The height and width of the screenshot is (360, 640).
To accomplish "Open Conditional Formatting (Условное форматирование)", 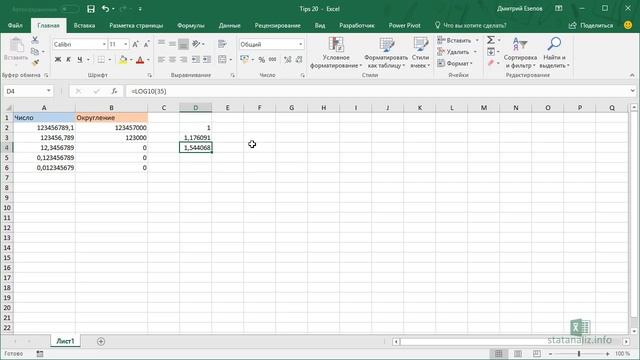I will tap(336, 53).
